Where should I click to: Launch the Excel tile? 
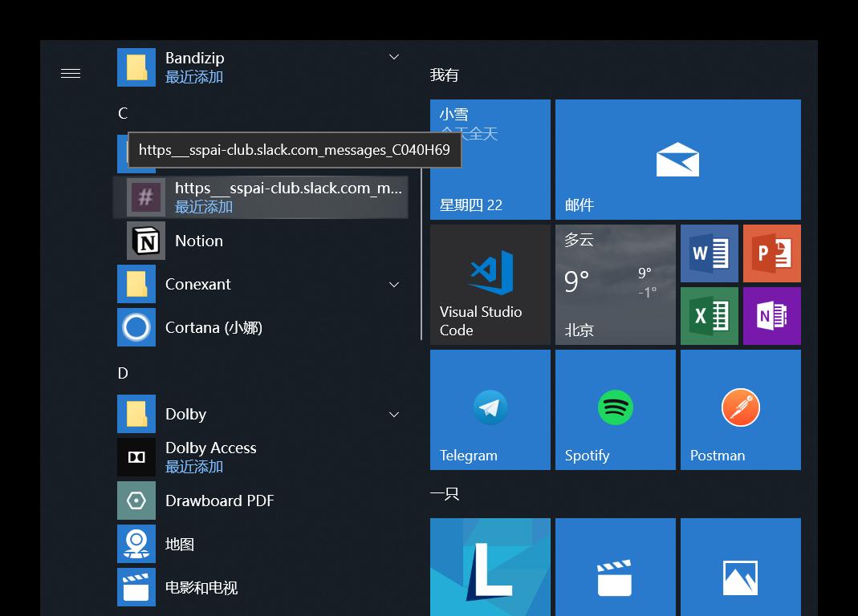coord(710,316)
